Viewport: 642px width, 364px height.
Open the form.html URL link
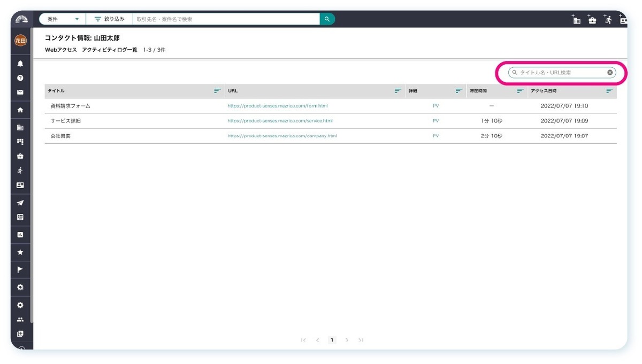coord(277,106)
